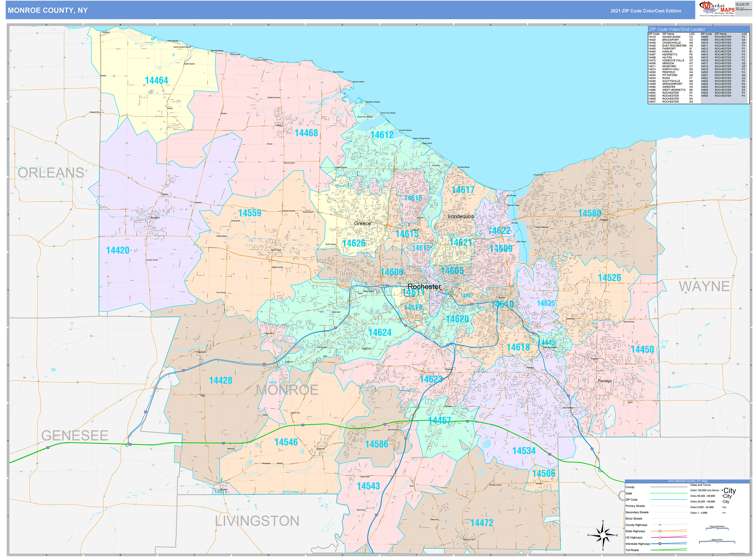Viewport: 756px width, 557px height.
Task: Click the Perinton town label
Action: [x=605, y=381]
